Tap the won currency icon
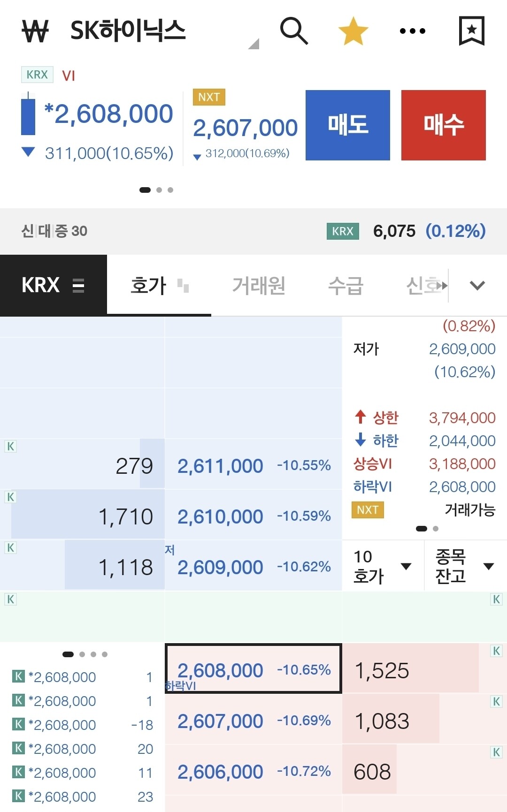The width and height of the screenshot is (507, 812). pyautogui.click(x=35, y=31)
